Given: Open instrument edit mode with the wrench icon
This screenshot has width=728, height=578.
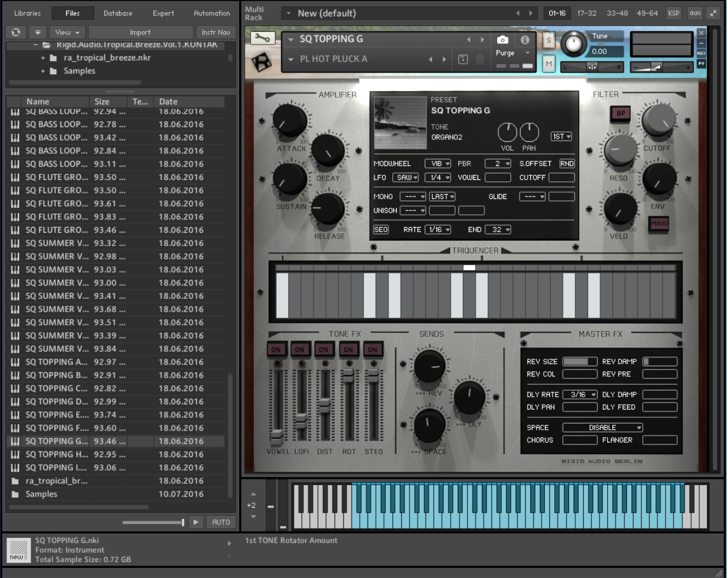Looking at the screenshot, I should [x=263, y=38].
